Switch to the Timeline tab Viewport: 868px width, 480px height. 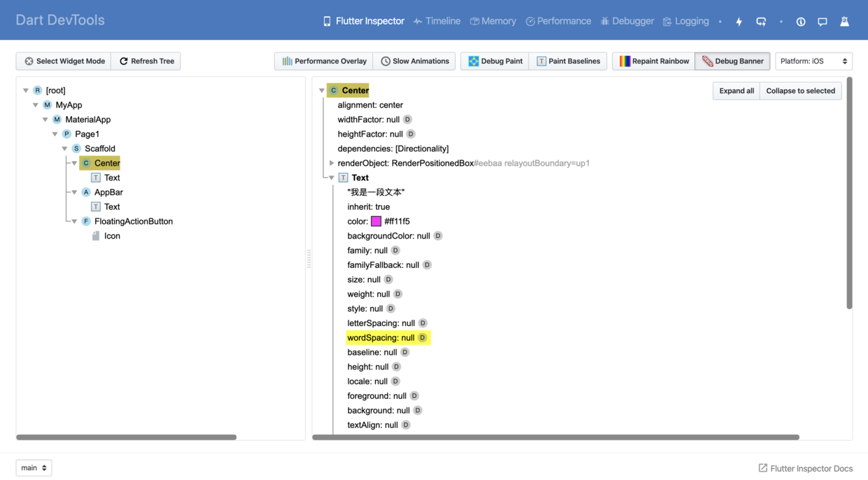(437, 21)
